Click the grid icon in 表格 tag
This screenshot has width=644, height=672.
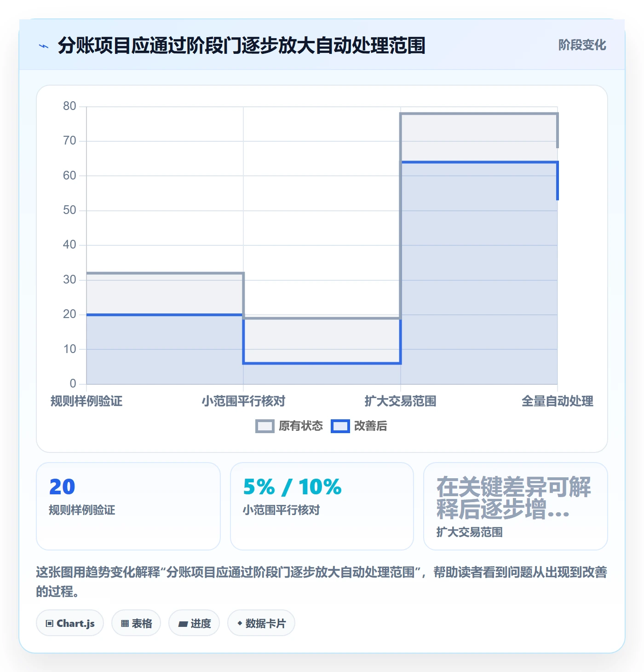click(x=125, y=624)
